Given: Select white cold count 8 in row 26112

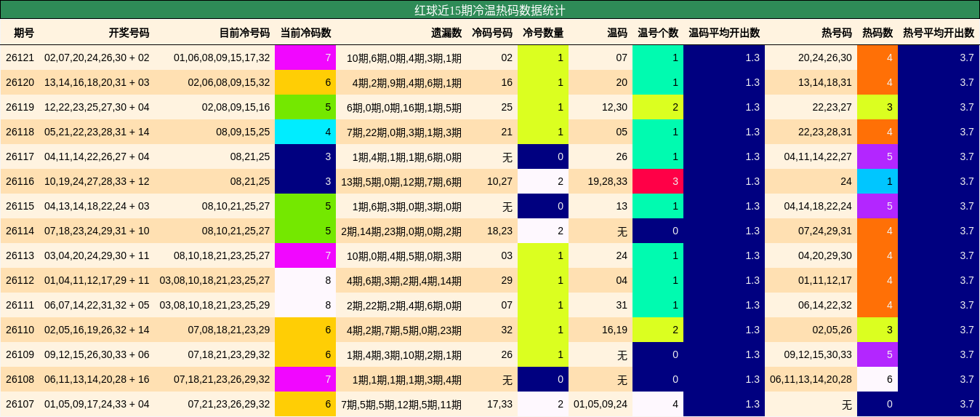Looking at the screenshot, I should (x=305, y=280).
